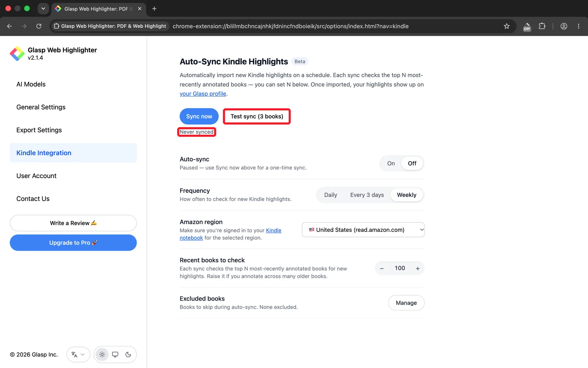The image size is (588, 368).
Task: Click the Glasp logo icon in sidebar
Action: pyautogui.click(x=17, y=54)
